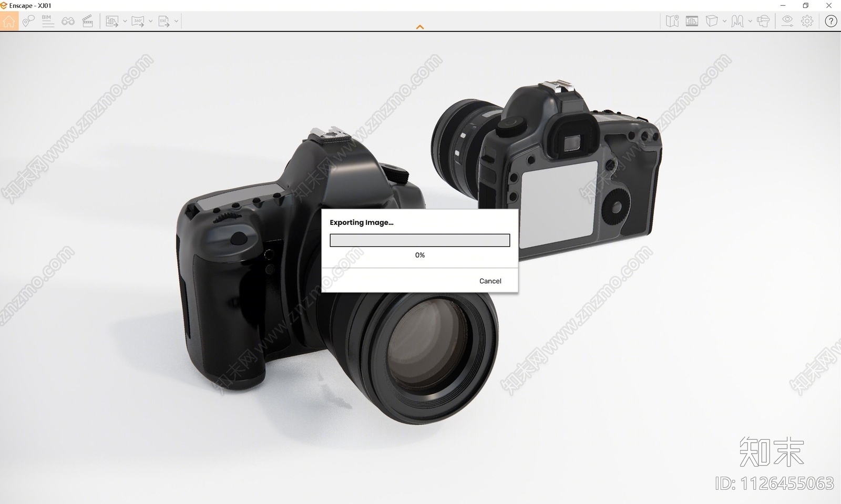Click the Fly/Walk wings icon
Viewport: 841px width, 504px height.
click(737, 21)
